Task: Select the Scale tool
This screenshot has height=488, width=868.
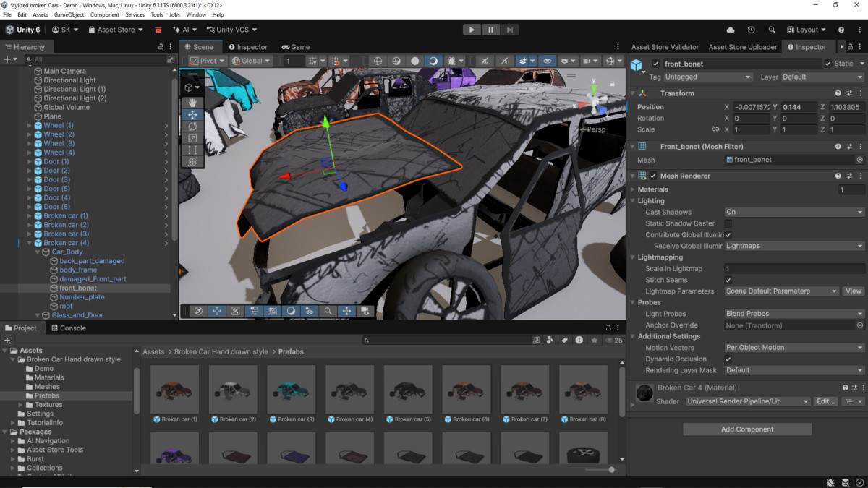Action: pyautogui.click(x=192, y=138)
